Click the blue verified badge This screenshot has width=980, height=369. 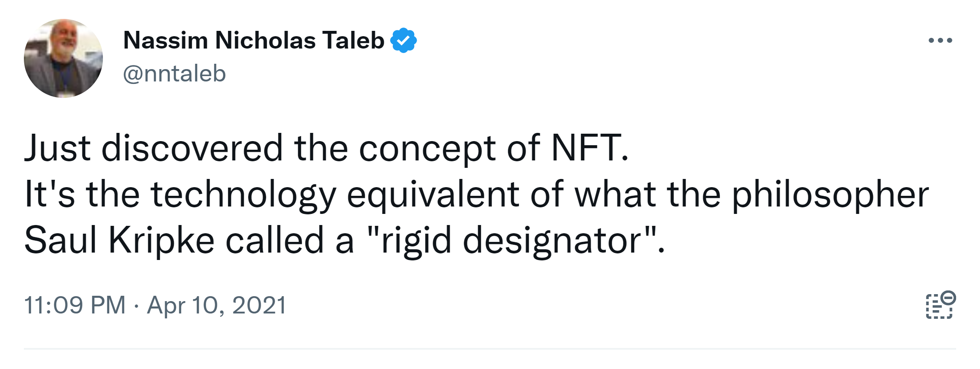point(403,40)
